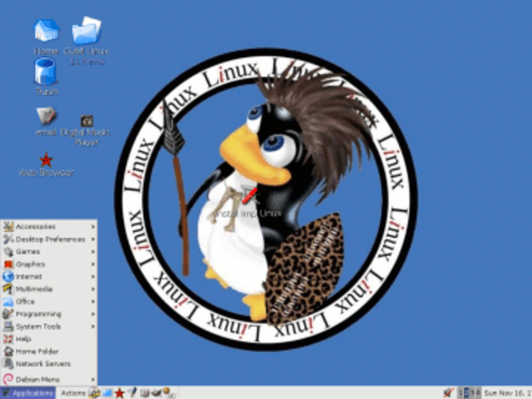Open the System Tools submenu
The height and width of the screenshot is (399, 532).
tap(49, 327)
